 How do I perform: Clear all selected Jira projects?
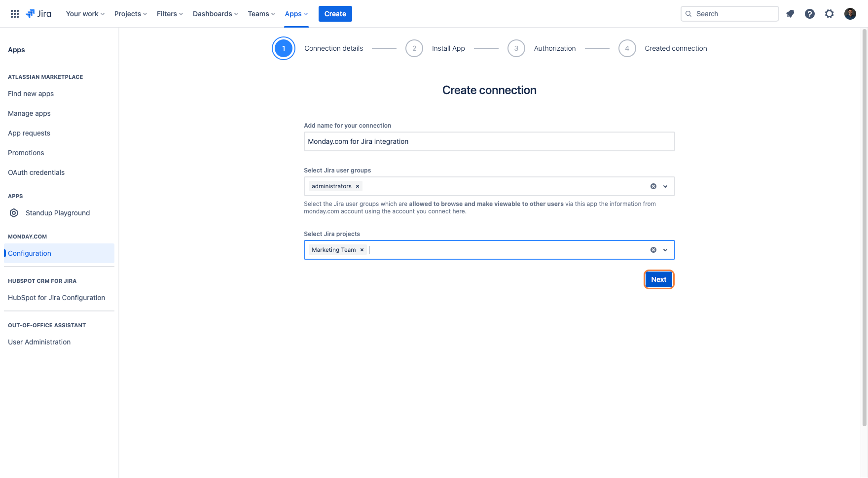[653, 250]
